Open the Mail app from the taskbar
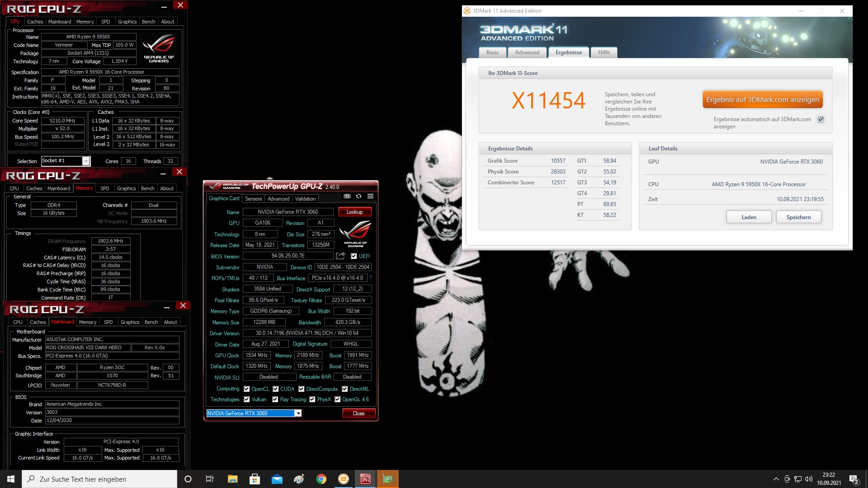Viewport: 868px width, 488px height. (x=277, y=479)
